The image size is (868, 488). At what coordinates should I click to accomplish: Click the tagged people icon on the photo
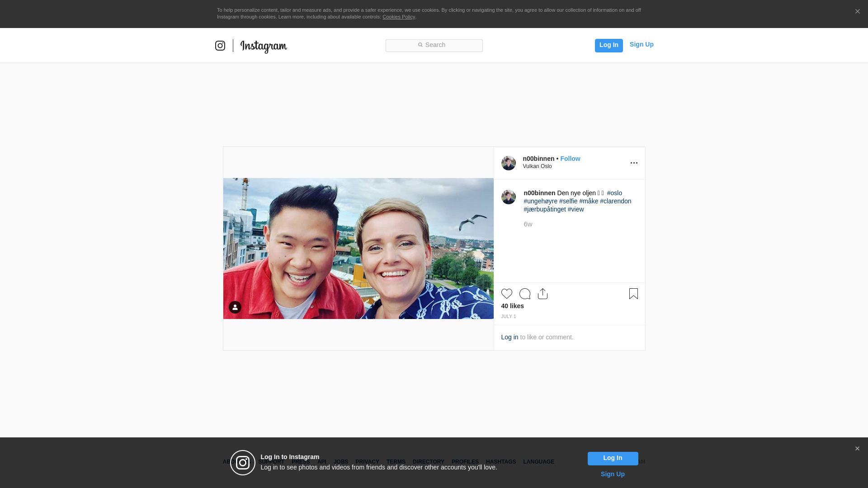click(235, 307)
